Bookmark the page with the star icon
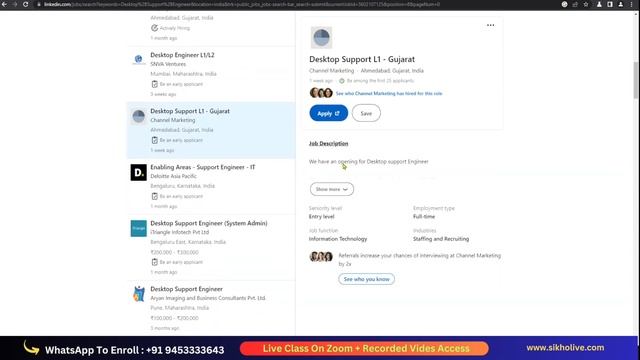This screenshot has width=640, height=360. click(586, 4)
